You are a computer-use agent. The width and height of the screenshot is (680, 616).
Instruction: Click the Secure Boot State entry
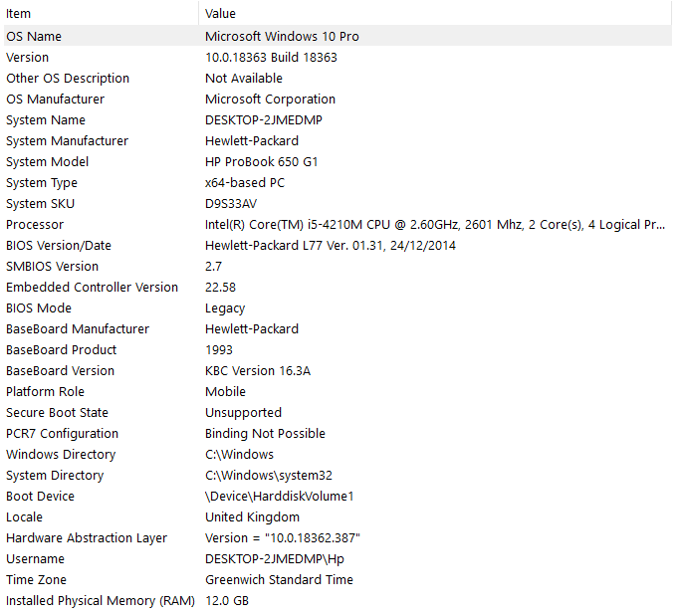point(57,412)
